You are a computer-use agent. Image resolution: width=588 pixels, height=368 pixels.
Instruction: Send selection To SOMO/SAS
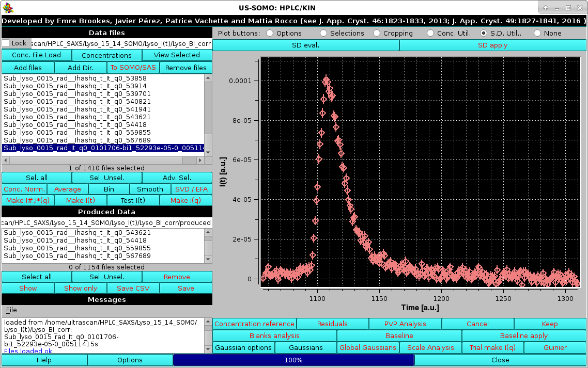(133, 67)
